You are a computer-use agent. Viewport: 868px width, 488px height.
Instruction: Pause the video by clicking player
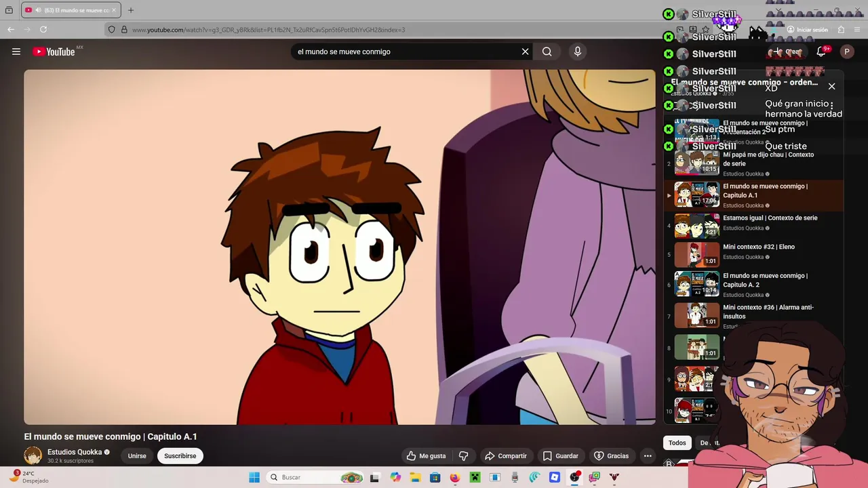point(340,247)
